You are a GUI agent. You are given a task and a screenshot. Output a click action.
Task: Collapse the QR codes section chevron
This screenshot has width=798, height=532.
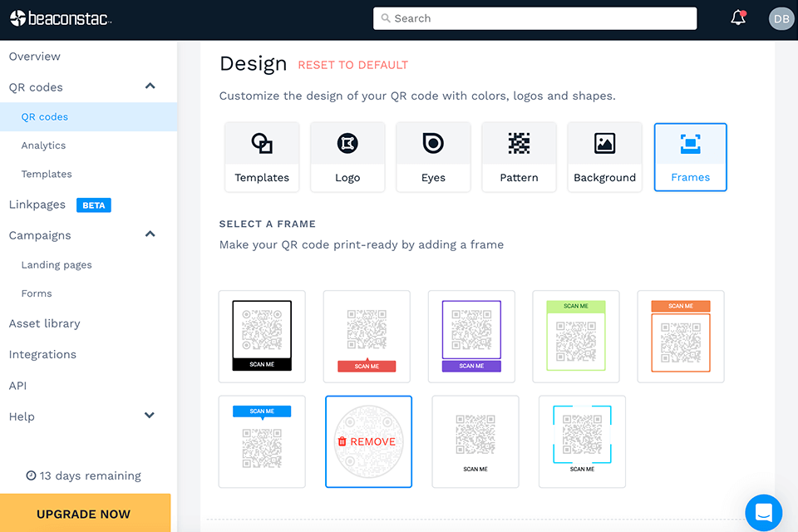click(x=150, y=86)
